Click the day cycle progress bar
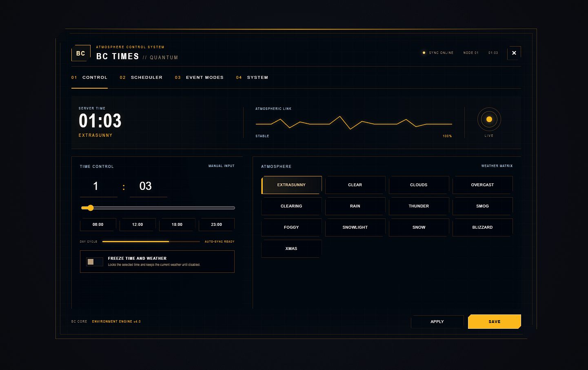 coord(151,242)
